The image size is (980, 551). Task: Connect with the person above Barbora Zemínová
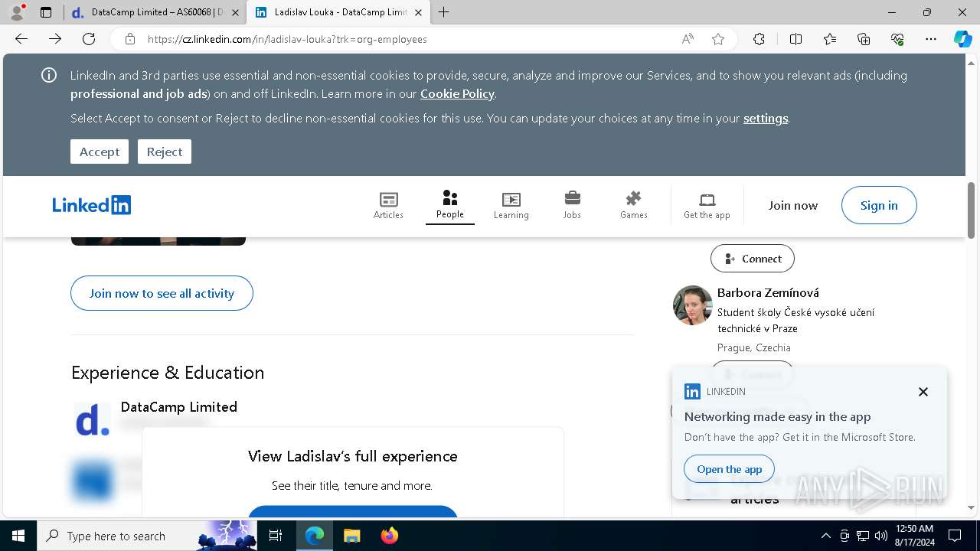click(753, 259)
